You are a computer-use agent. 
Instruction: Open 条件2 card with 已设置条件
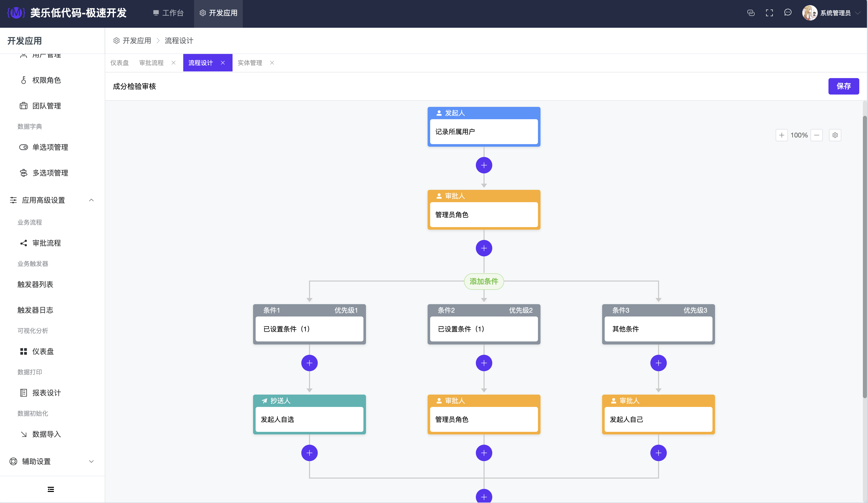(x=484, y=329)
